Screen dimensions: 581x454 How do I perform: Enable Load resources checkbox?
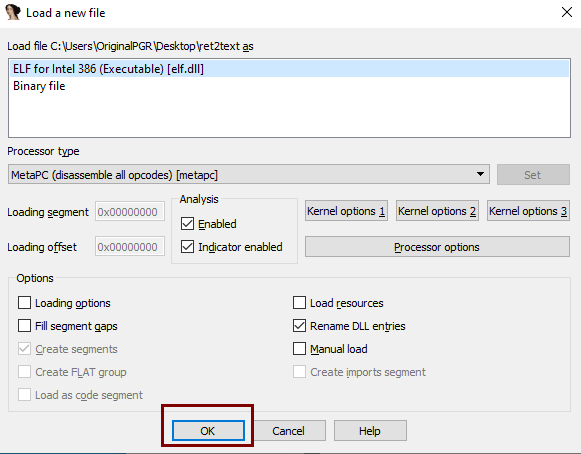pyautogui.click(x=299, y=303)
